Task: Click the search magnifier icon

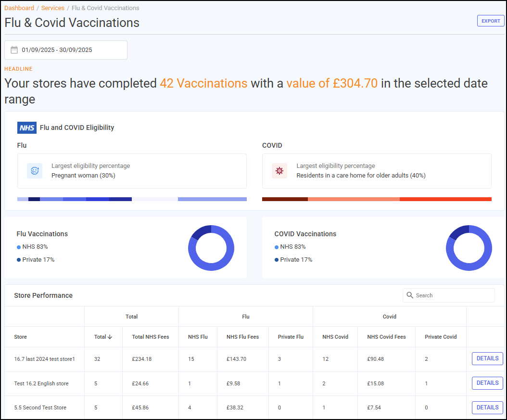Action: [x=410, y=295]
